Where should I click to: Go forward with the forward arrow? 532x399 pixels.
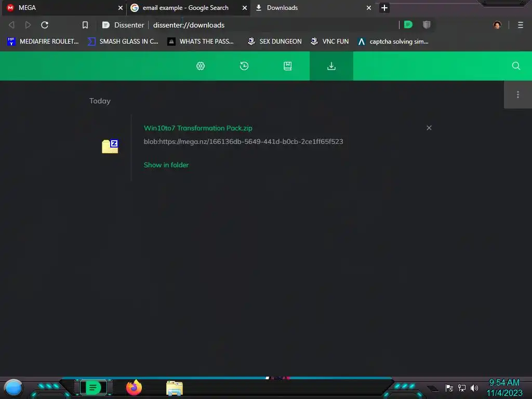28,25
